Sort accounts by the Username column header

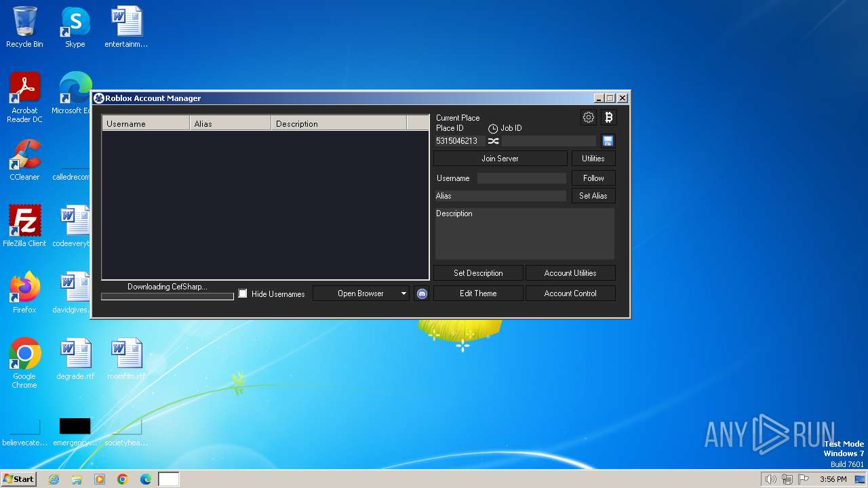(x=146, y=123)
